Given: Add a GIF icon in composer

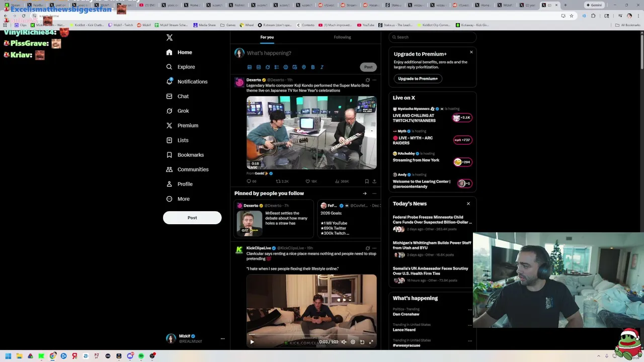Looking at the screenshot, I should [x=259, y=67].
